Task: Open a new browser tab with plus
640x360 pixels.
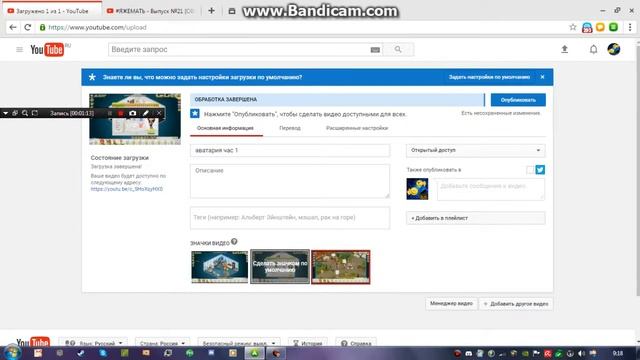Action: coord(211,11)
